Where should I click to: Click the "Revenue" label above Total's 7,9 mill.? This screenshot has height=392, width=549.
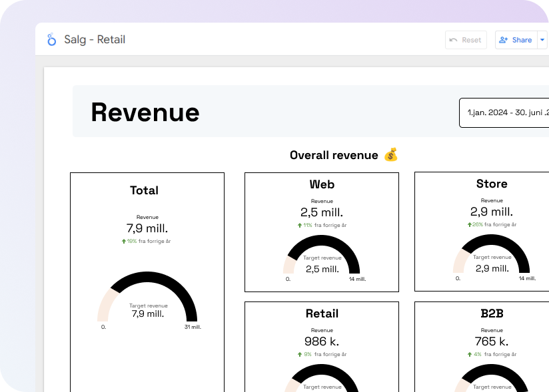click(147, 217)
